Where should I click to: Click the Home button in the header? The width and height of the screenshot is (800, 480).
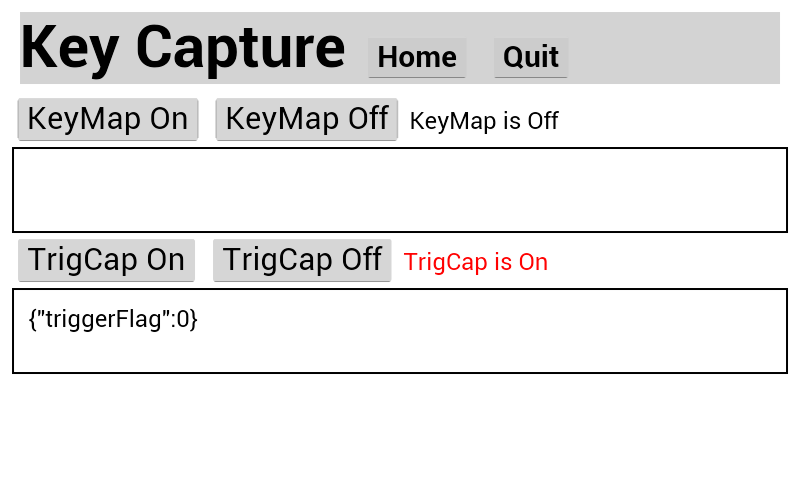(417, 58)
